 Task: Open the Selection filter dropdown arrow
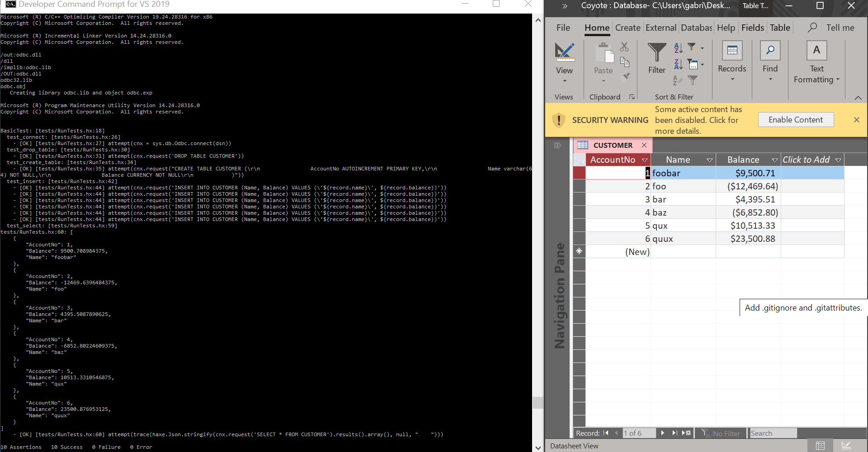pos(702,48)
